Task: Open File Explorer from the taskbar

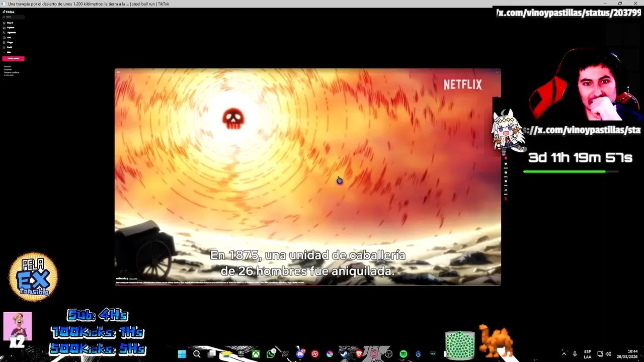Action: tap(226, 354)
